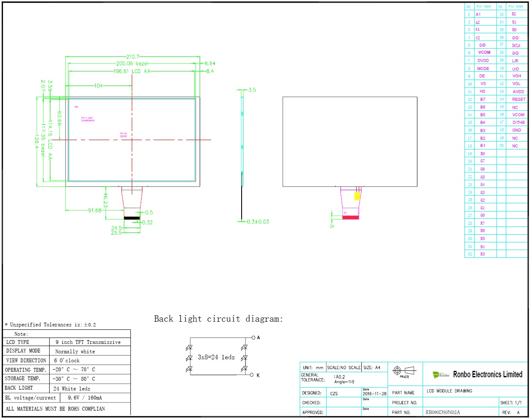Viewport: 532px width, 420px height.
Task: Click the '-20° C ~ 70° C' operating temperature
Action: point(74,370)
